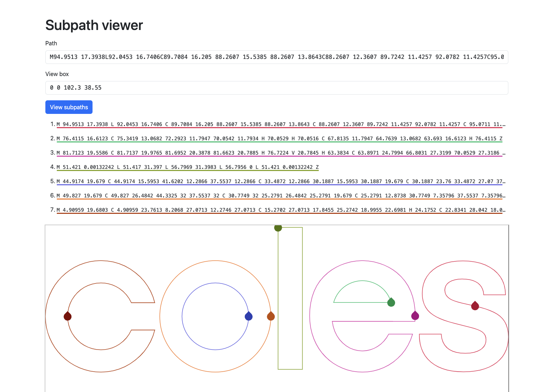Click the olive start marker atop letter l
Viewport: 553px width, 392px height.
278,228
